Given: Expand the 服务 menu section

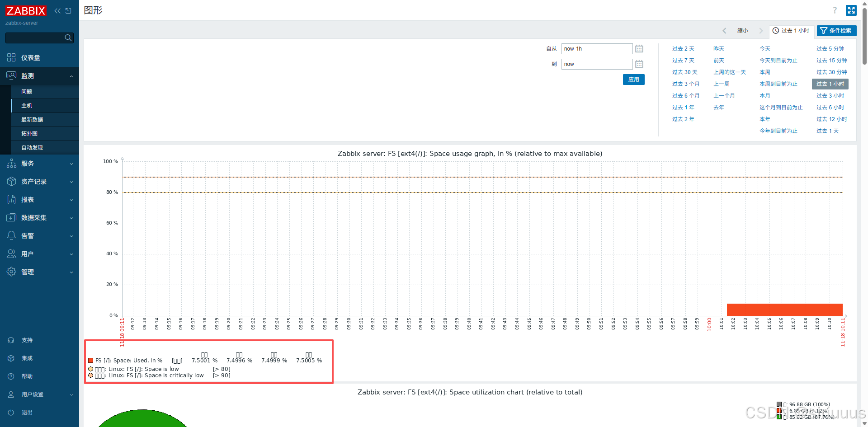Looking at the screenshot, I should click(71, 164).
